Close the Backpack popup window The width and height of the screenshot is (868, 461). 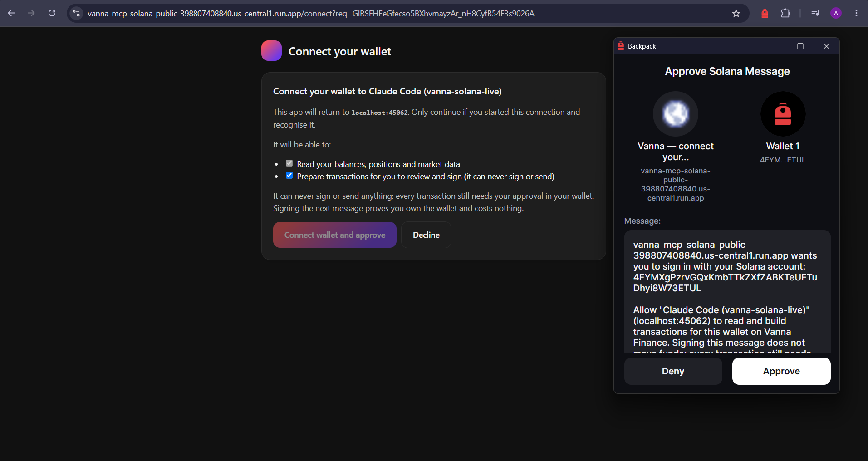pos(826,46)
